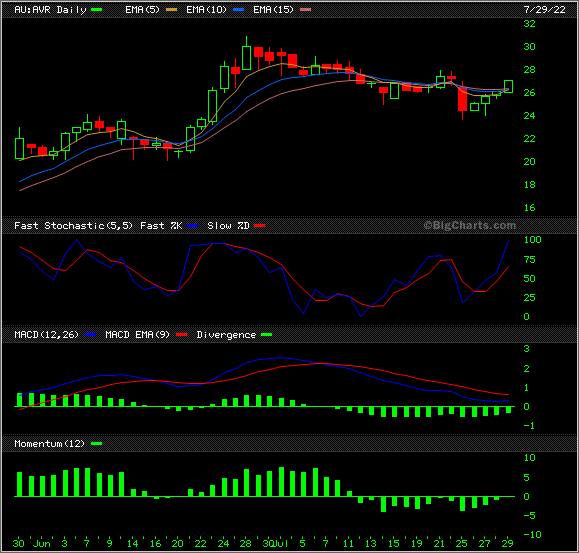Viewport: 579px width, 553px height.
Task: Click the Jul 5 date axis label
Action: point(302,543)
